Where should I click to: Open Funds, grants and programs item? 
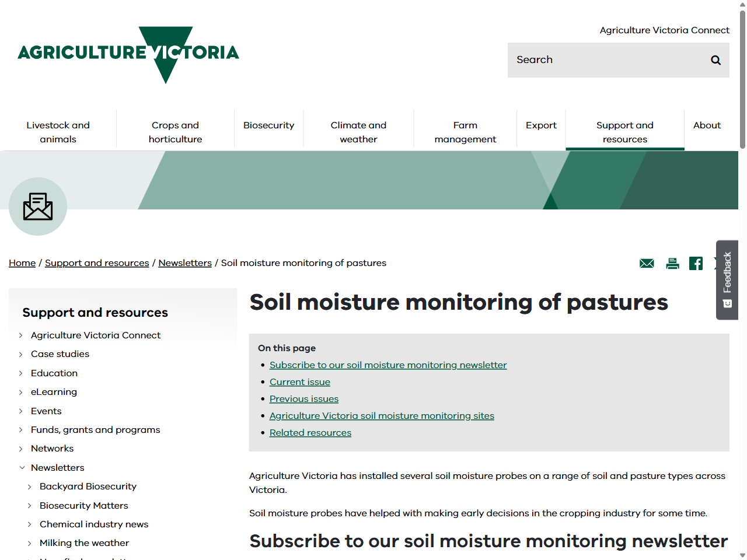[96, 430]
